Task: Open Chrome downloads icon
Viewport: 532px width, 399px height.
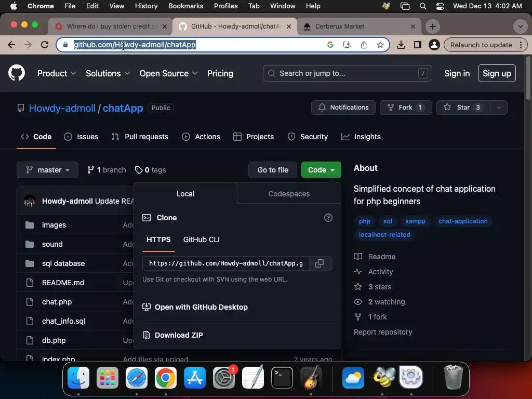Action: click(401, 45)
